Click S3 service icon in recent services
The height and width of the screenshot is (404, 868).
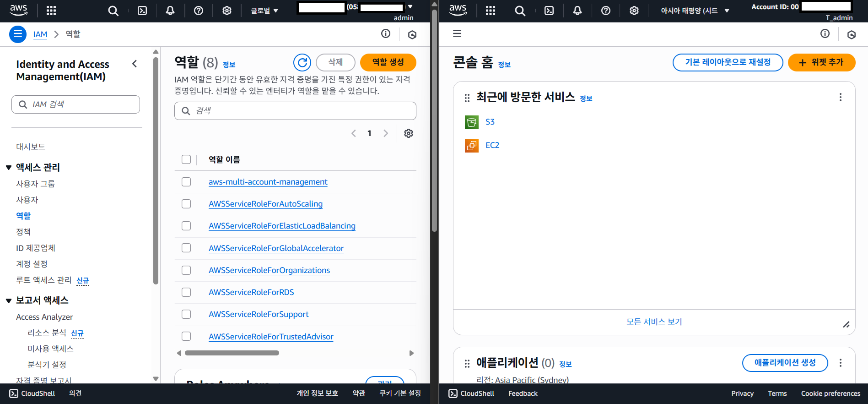[472, 122]
